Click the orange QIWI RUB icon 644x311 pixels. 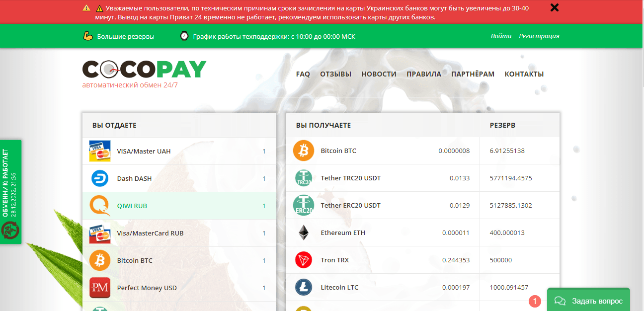click(100, 206)
